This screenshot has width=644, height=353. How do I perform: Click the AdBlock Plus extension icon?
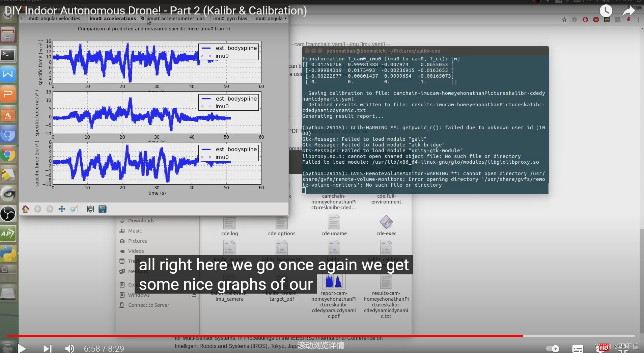point(596,20)
